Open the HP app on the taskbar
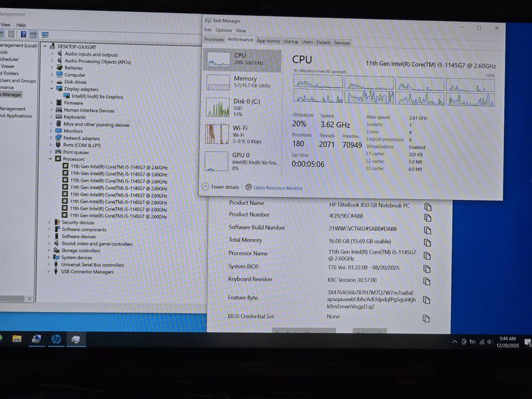532x399 pixels. (x=56, y=339)
